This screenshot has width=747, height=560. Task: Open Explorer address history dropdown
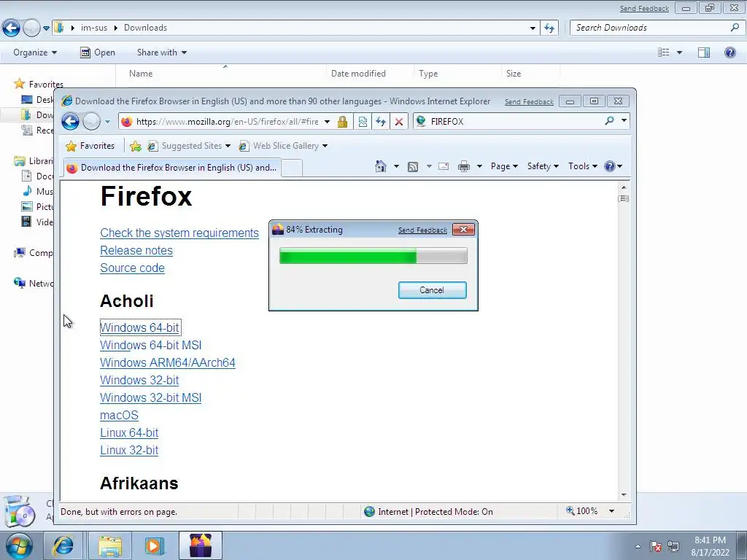pyautogui.click(x=533, y=28)
